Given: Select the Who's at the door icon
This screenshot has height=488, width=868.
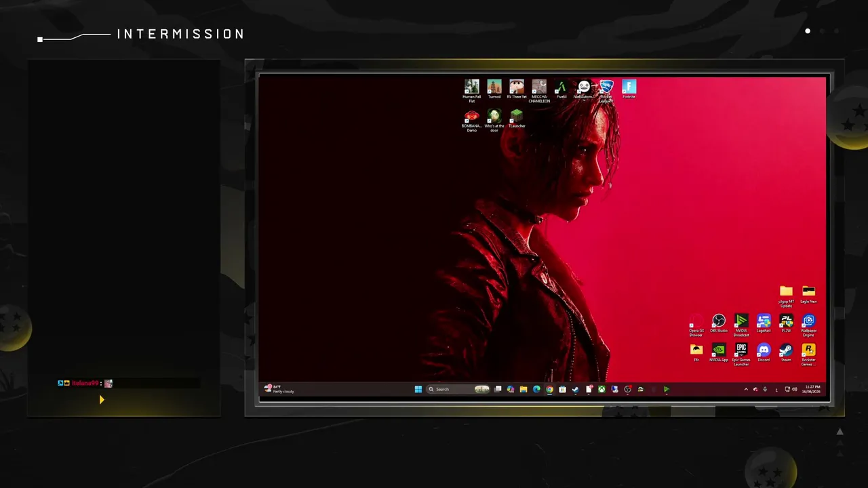Looking at the screenshot, I should click(x=494, y=120).
